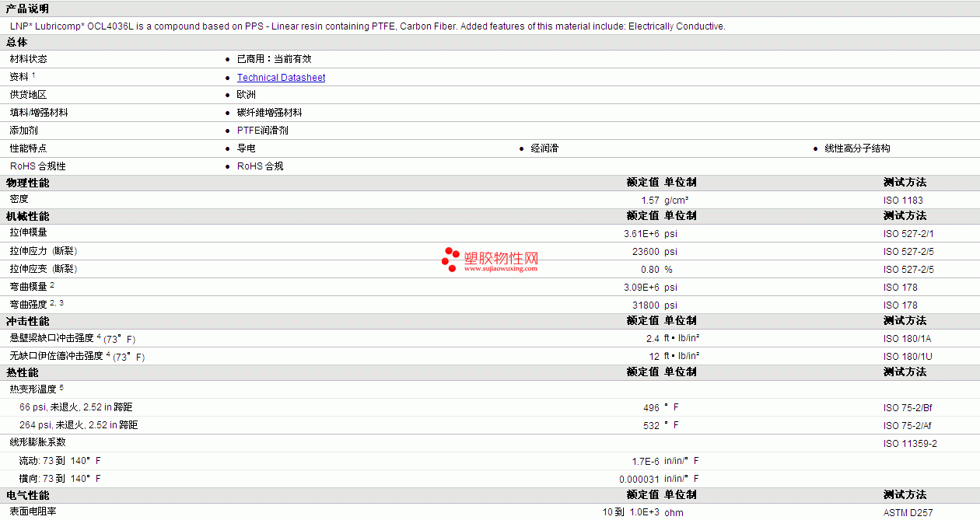The image size is (980, 520).
Task: Click the 拉伸应力 (断裂) row label
Action: [x=44, y=251]
